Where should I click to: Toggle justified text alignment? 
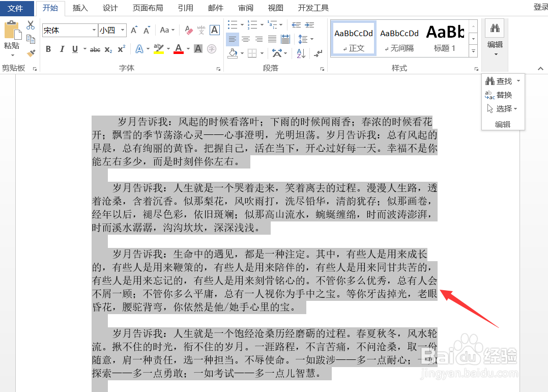tap(272, 39)
